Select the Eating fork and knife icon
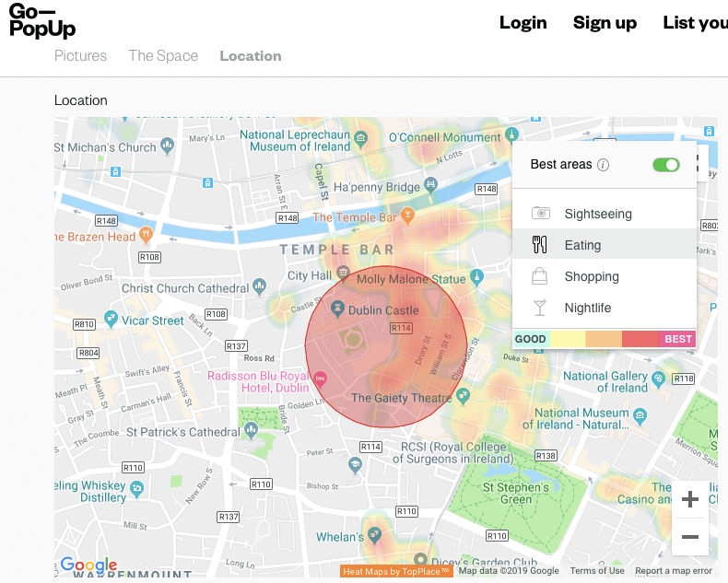Image resolution: width=728 pixels, height=583 pixels. tap(539, 245)
